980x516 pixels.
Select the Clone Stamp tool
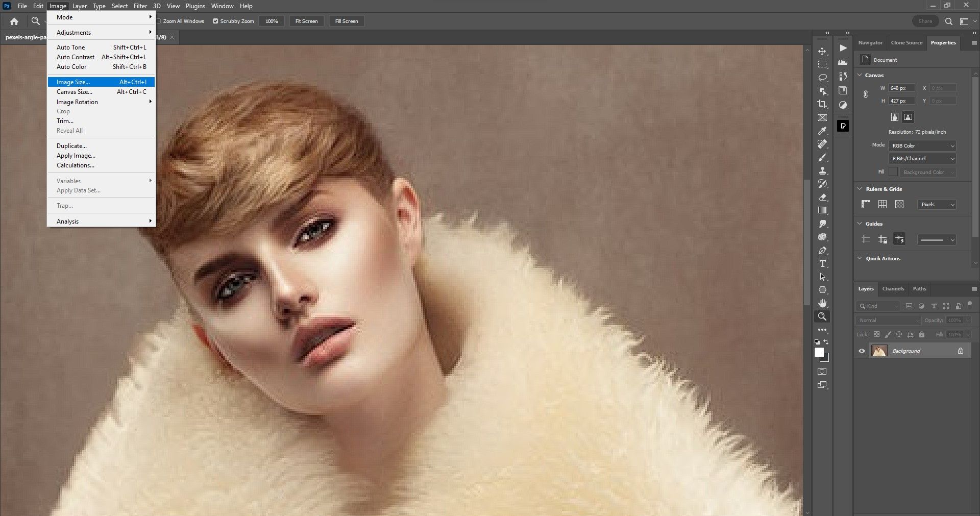pyautogui.click(x=822, y=171)
